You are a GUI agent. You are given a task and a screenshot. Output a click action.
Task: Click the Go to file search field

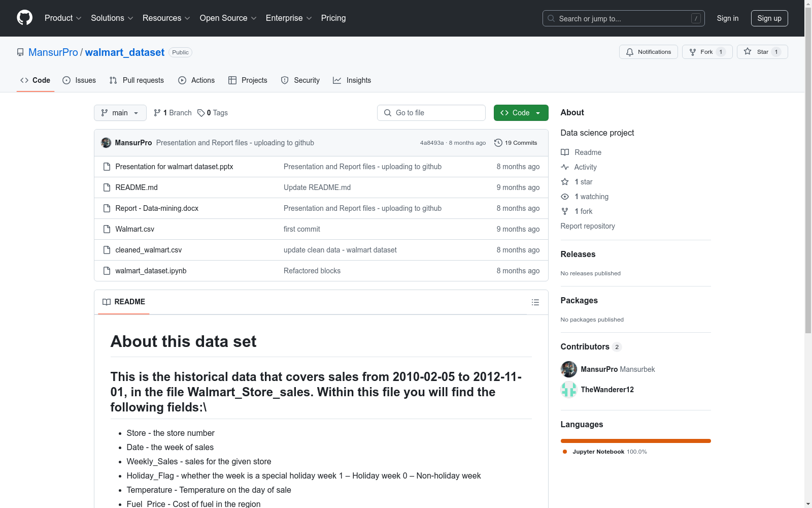[431, 113]
